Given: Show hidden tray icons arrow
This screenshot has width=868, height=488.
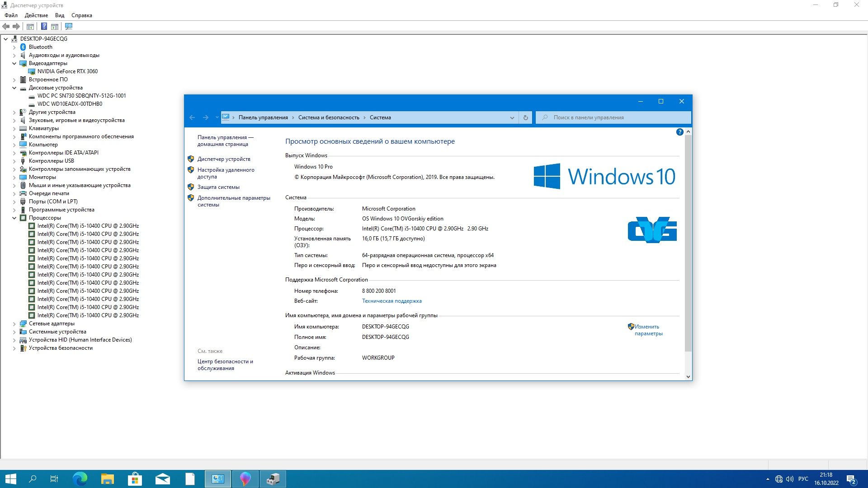Looking at the screenshot, I should [x=768, y=479].
